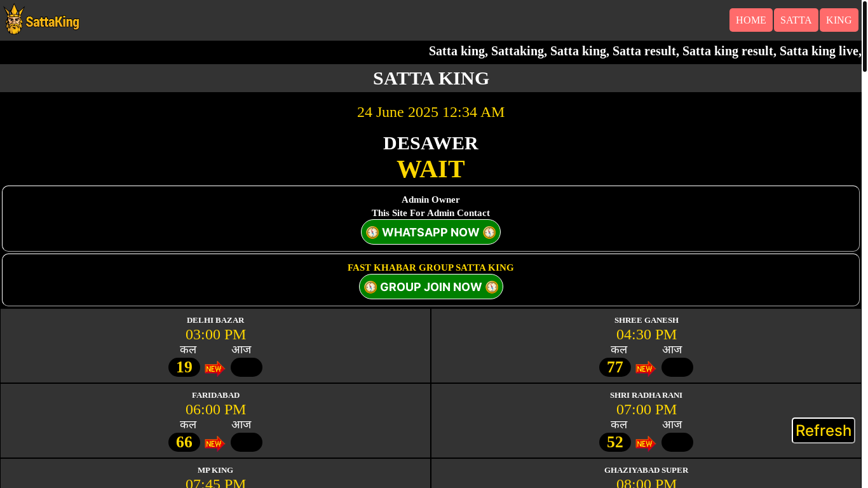The width and height of the screenshot is (868, 488).
Task: Open the HOME menu item
Action: point(750,20)
